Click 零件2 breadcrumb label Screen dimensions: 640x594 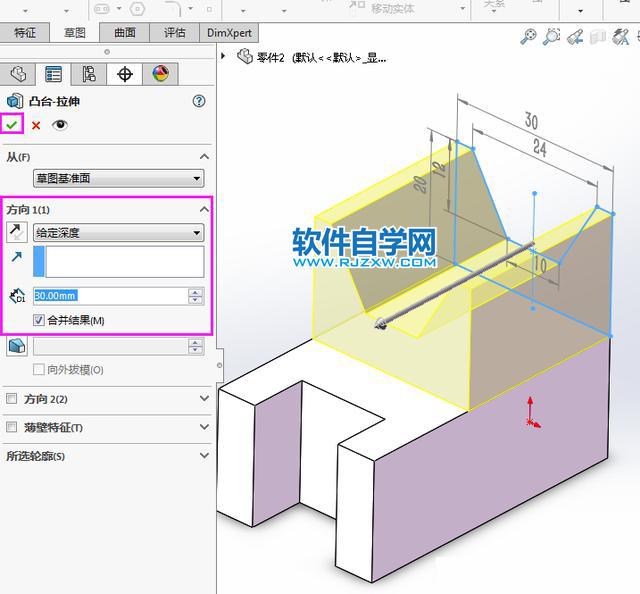point(270,58)
